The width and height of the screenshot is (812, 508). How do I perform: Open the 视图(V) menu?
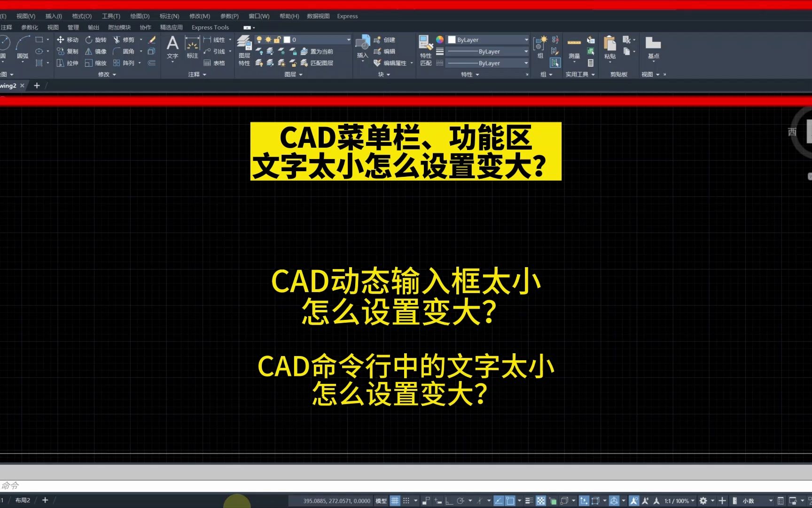(x=26, y=16)
